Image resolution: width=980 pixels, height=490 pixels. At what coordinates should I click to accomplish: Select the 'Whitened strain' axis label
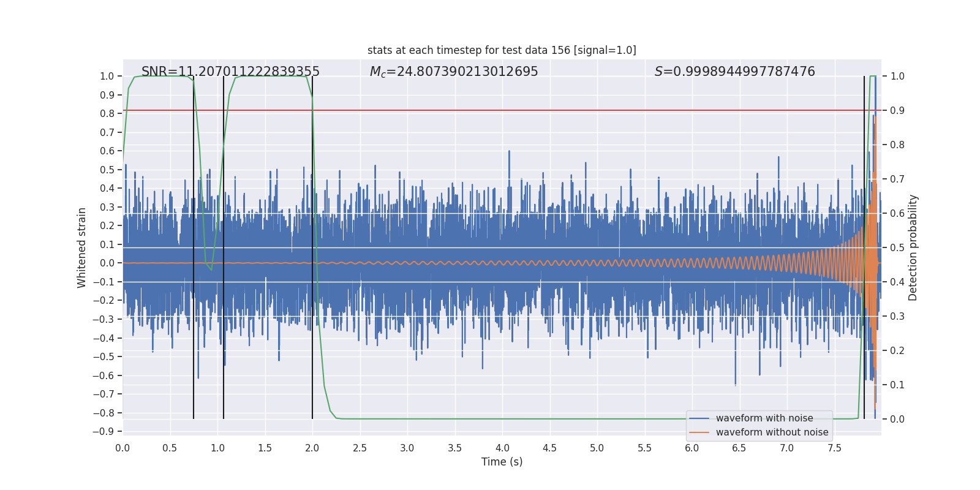point(82,247)
